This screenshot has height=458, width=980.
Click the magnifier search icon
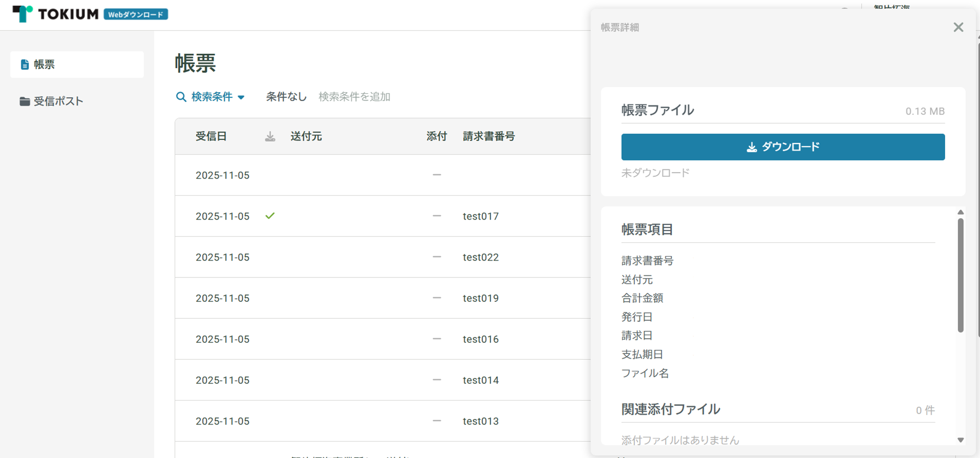181,97
